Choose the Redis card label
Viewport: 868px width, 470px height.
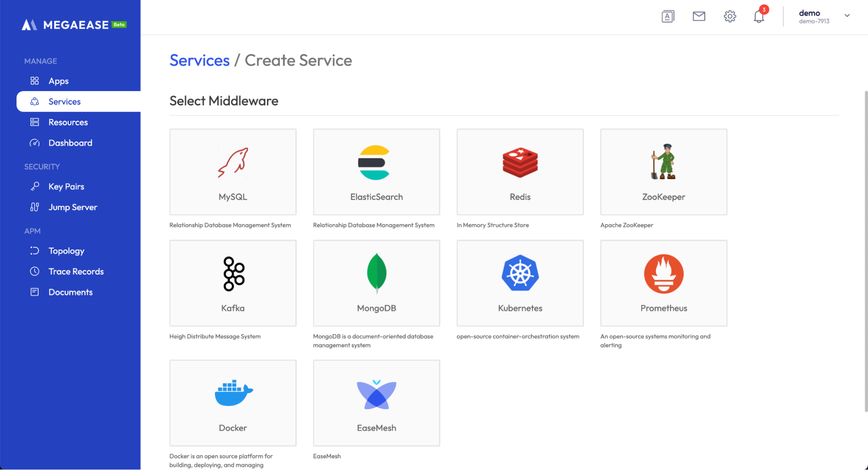[x=520, y=197]
